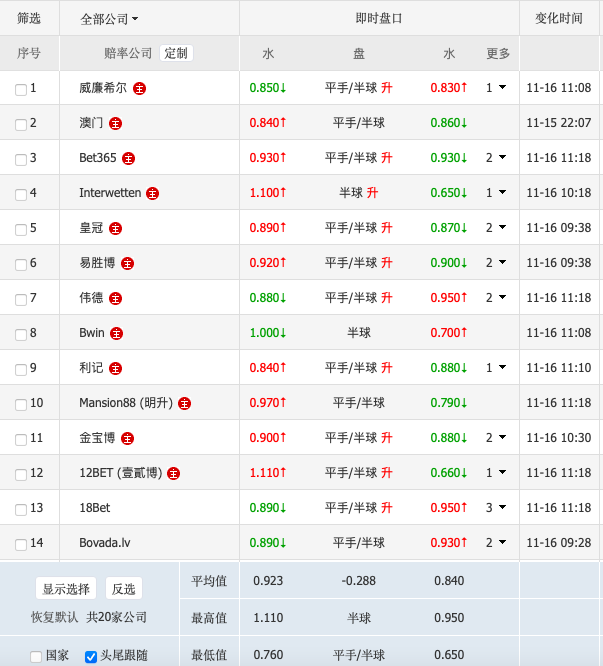Image resolution: width=603 pixels, height=666 pixels.
Task: Expand more odds for the Interwetten row
Action: coord(496,193)
